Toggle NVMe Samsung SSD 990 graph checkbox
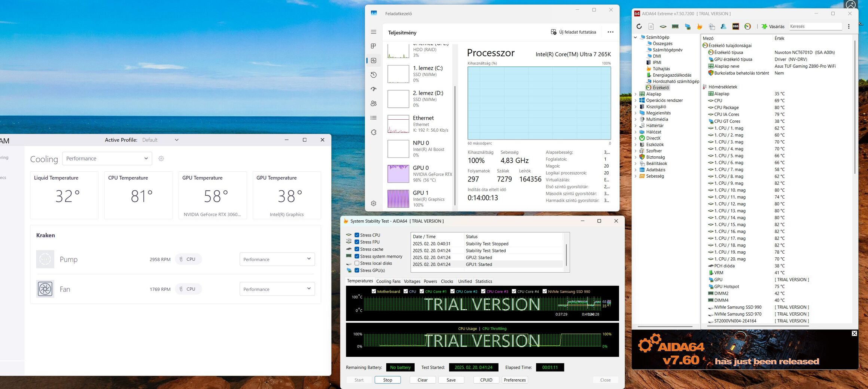Image resolution: width=868 pixels, height=389 pixels. pyautogui.click(x=545, y=291)
